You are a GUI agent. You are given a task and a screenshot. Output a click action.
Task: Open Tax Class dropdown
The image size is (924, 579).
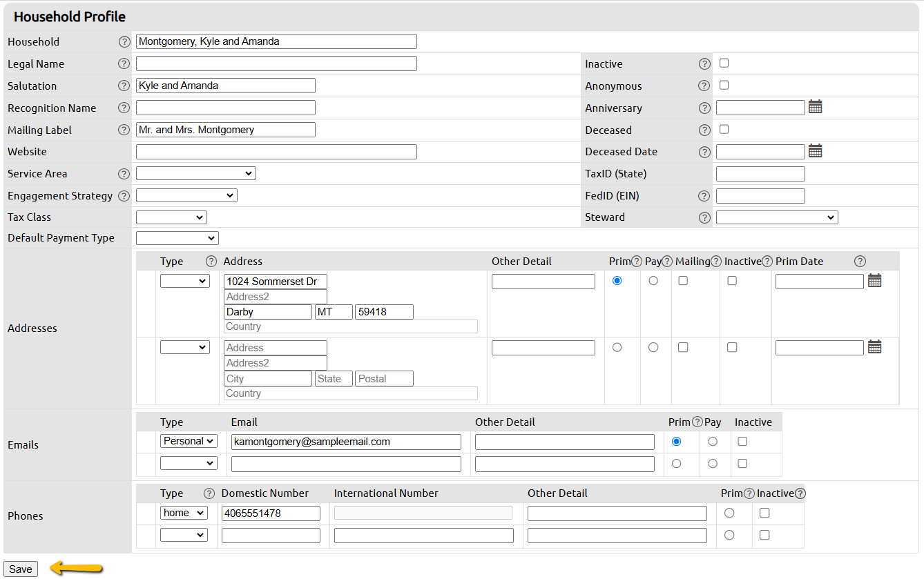171,217
